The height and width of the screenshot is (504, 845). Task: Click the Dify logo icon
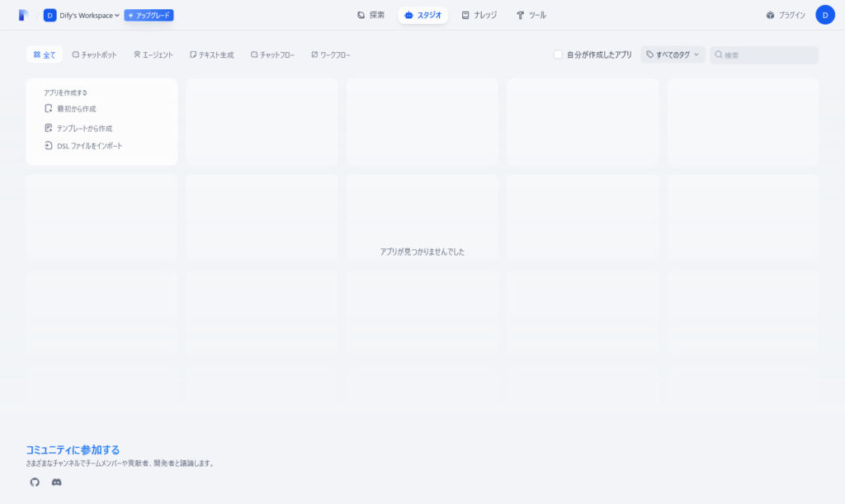(23, 15)
